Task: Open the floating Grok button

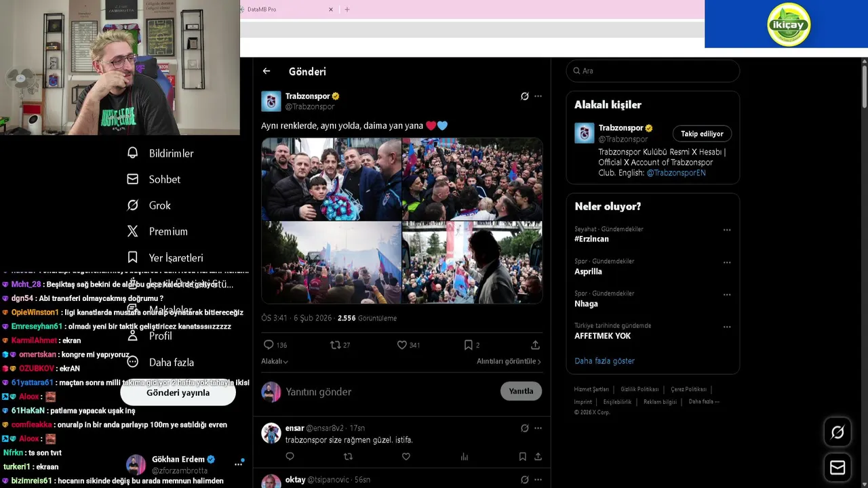Action: 837,432
